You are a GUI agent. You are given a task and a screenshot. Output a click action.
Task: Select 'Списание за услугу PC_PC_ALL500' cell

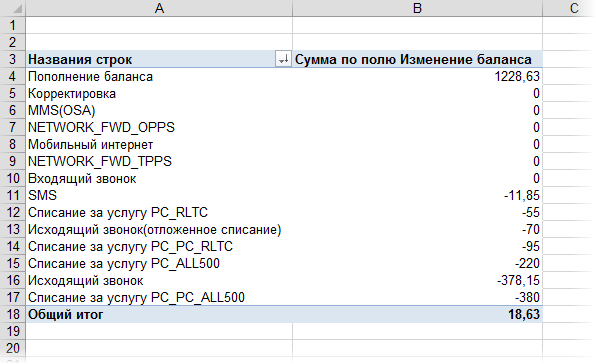(159, 297)
